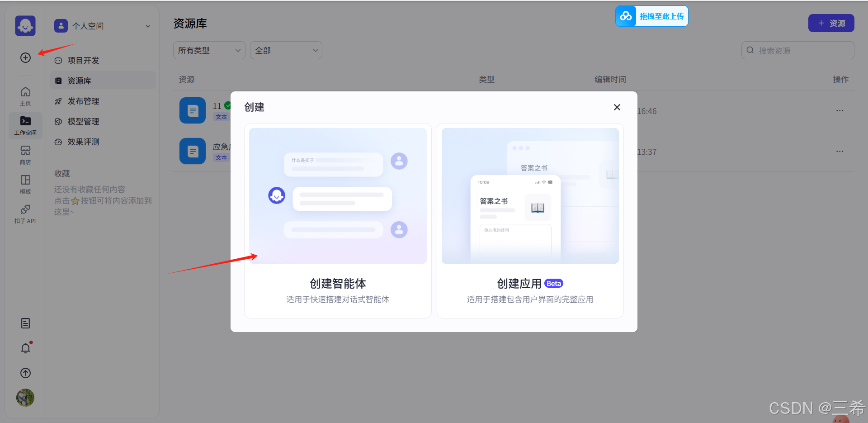Click the 类型 column header
The height and width of the screenshot is (423, 868).
[x=487, y=80]
